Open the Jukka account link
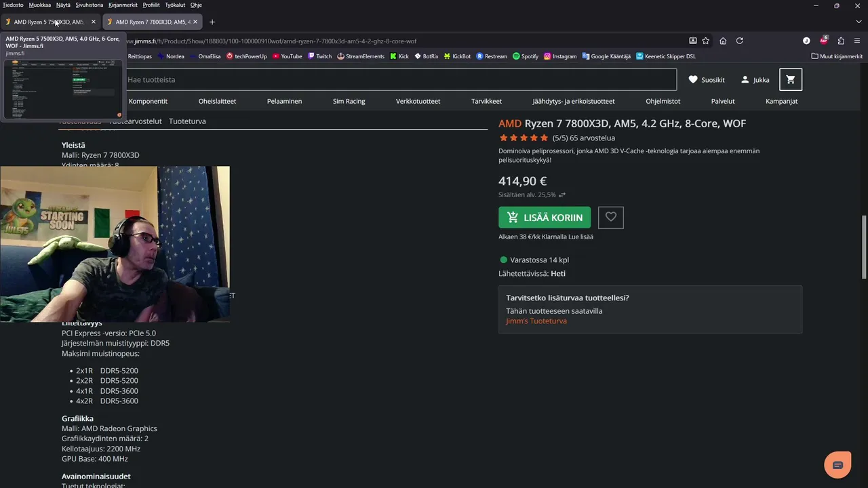This screenshot has width=868, height=488. coord(755,79)
